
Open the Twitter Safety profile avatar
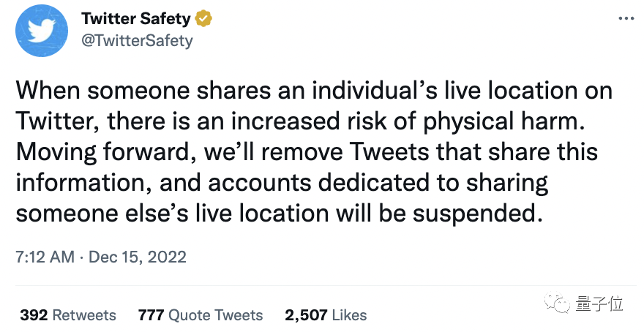coord(42,31)
